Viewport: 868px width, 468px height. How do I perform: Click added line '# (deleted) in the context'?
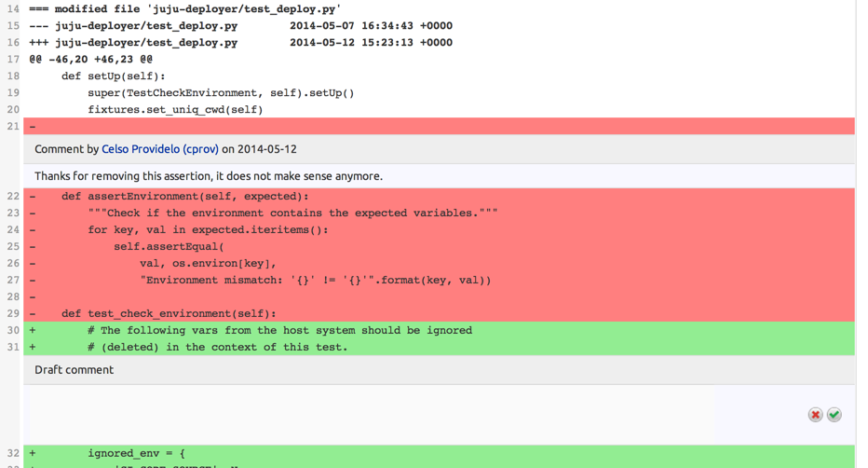click(x=217, y=348)
